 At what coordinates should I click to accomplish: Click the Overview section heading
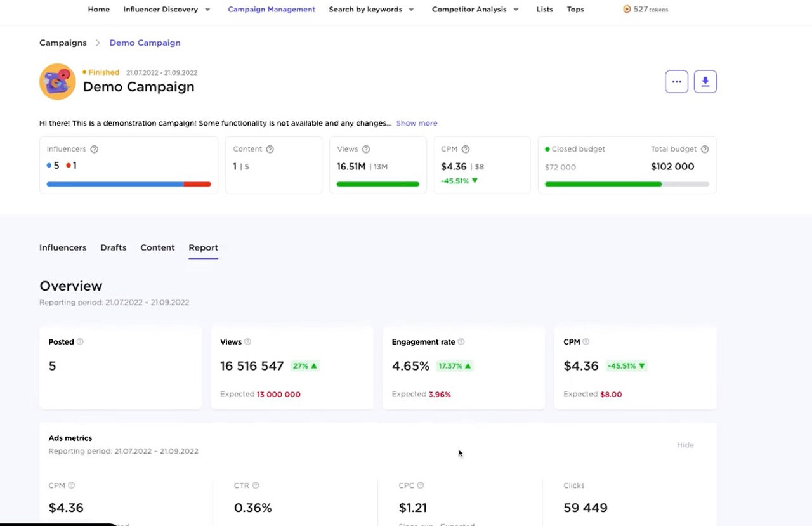click(x=70, y=286)
